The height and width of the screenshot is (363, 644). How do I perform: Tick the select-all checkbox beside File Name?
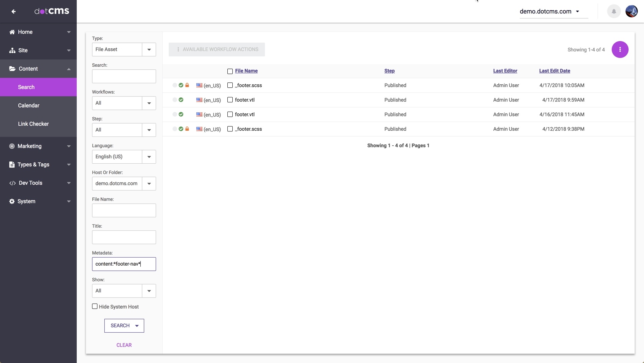click(x=230, y=71)
